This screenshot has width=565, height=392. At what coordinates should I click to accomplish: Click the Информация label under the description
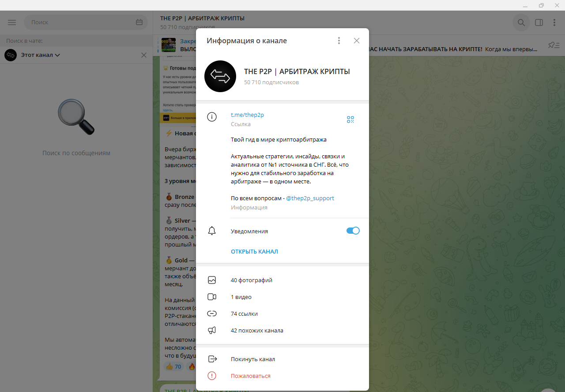pyautogui.click(x=249, y=207)
